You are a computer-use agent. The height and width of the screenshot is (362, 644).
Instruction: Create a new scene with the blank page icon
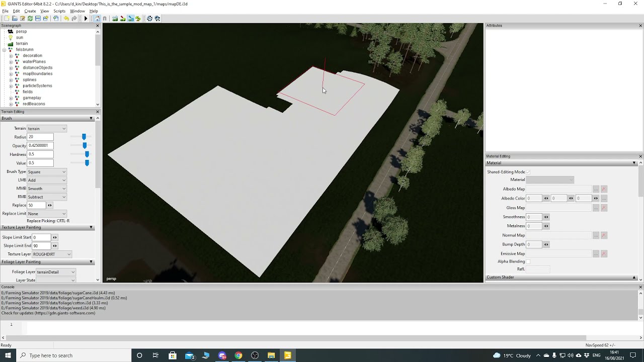click(x=7, y=19)
